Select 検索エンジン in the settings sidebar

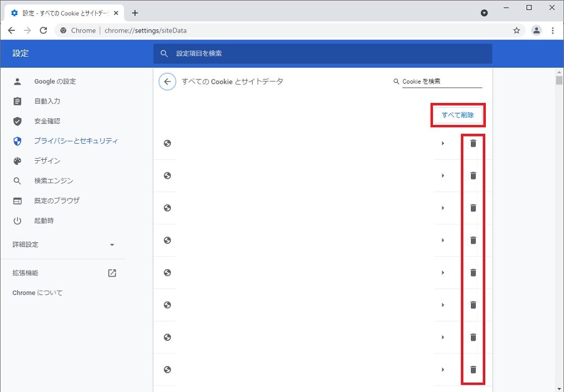pos(53,181)
